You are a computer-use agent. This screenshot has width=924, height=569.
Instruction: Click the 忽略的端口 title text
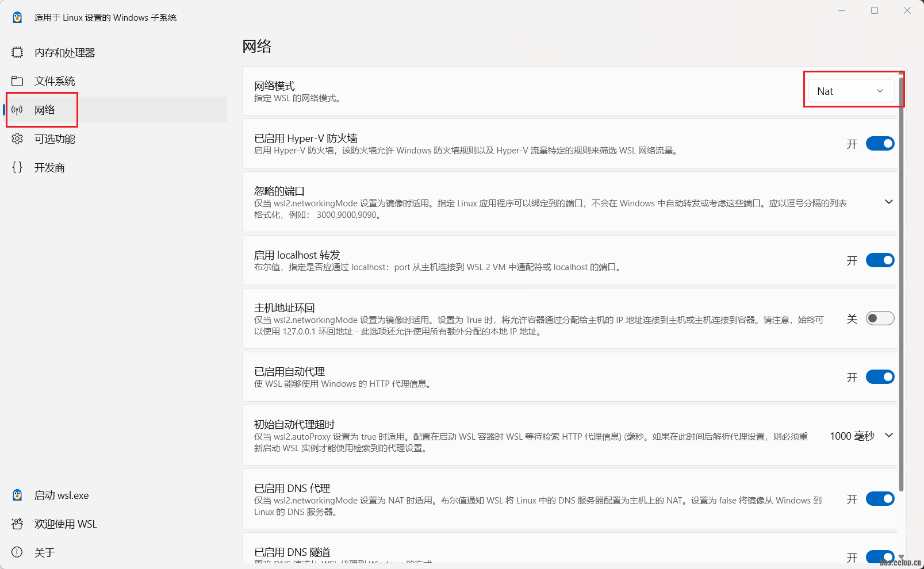[279, 191]
